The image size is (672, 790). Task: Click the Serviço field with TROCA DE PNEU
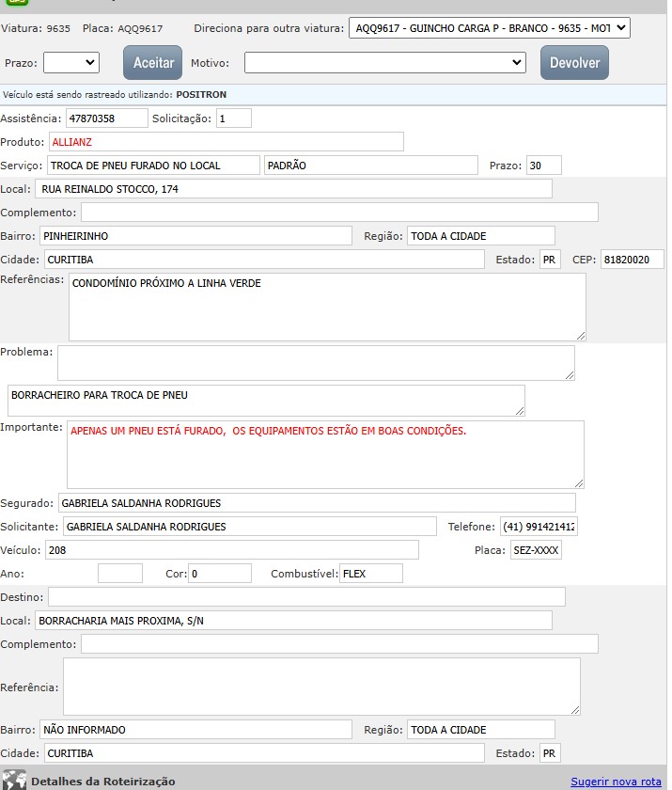(x=152, y=166)
